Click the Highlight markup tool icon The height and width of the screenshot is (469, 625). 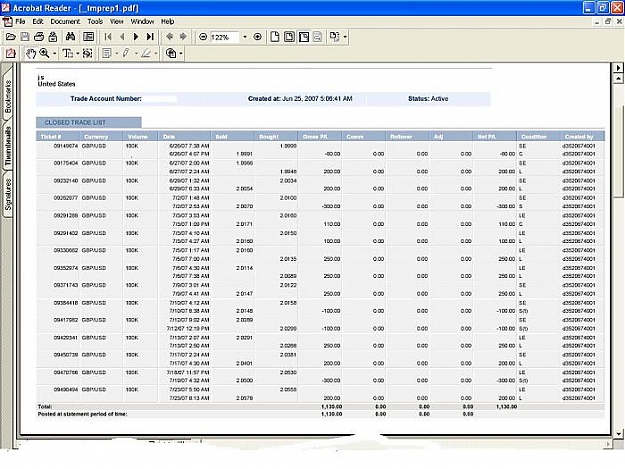146,53
